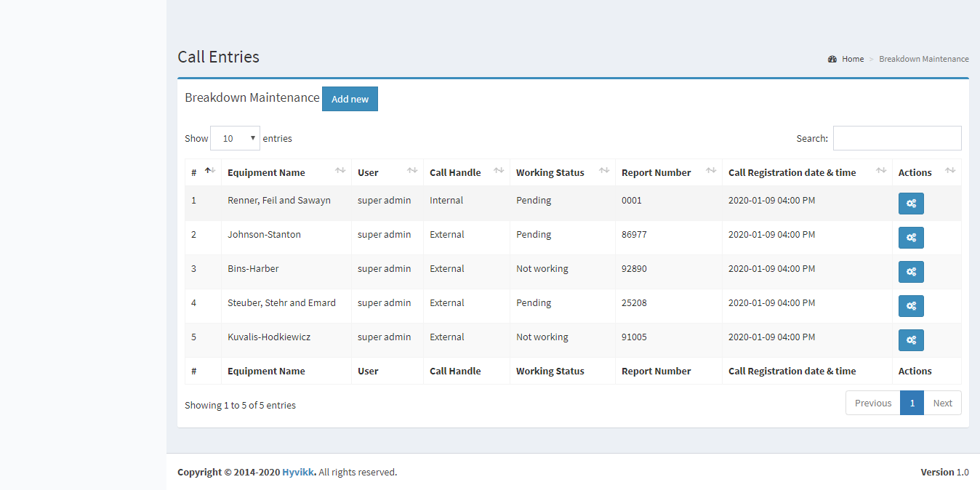Open actions for Bins-Harber row

coord(911,272)
